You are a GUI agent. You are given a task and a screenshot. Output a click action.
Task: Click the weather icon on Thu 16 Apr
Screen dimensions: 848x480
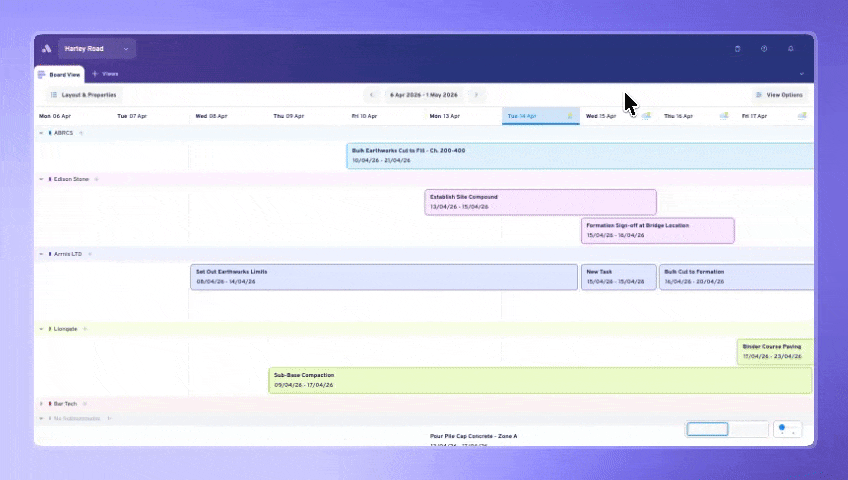724,116
